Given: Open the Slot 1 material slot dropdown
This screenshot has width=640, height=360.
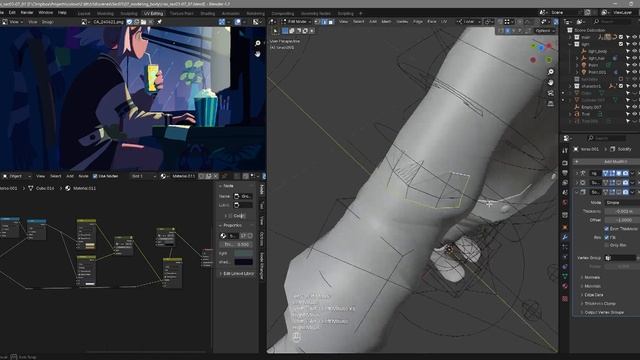Looking at the screenshot, I should click(x=144, y=176).
